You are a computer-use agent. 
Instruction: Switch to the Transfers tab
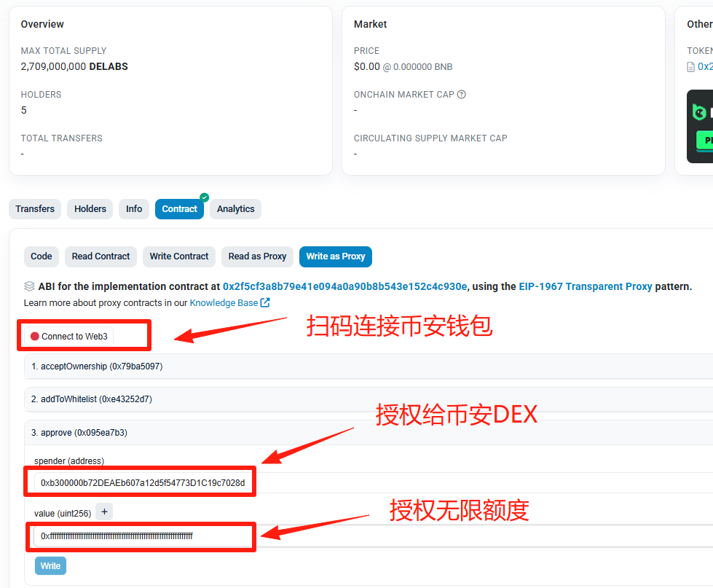tap(35, 208)
